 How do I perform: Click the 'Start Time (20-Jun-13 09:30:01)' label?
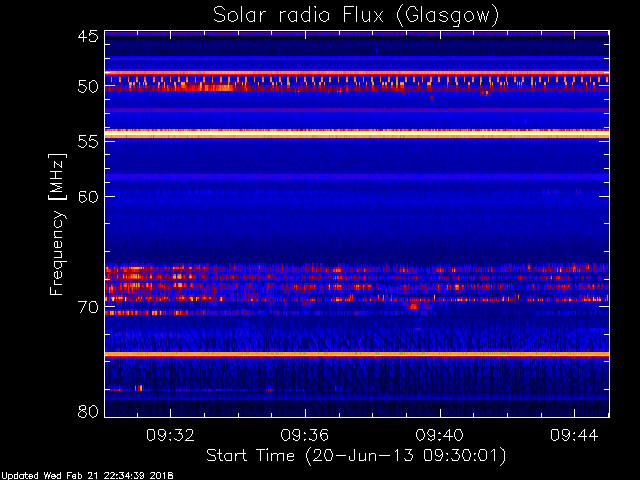[x=356, y=456]
